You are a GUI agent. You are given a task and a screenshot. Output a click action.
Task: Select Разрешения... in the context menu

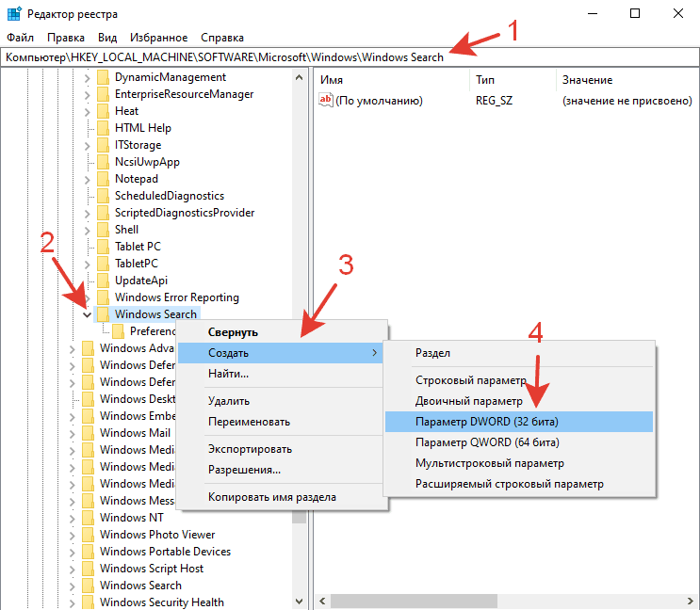pos(281,470)
